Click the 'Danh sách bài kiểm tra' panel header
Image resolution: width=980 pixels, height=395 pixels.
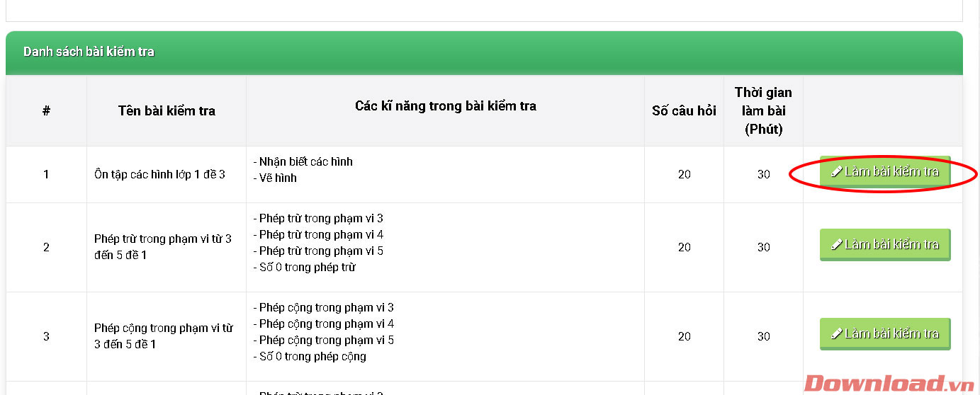pyautogui.click(x=89, y=52)
